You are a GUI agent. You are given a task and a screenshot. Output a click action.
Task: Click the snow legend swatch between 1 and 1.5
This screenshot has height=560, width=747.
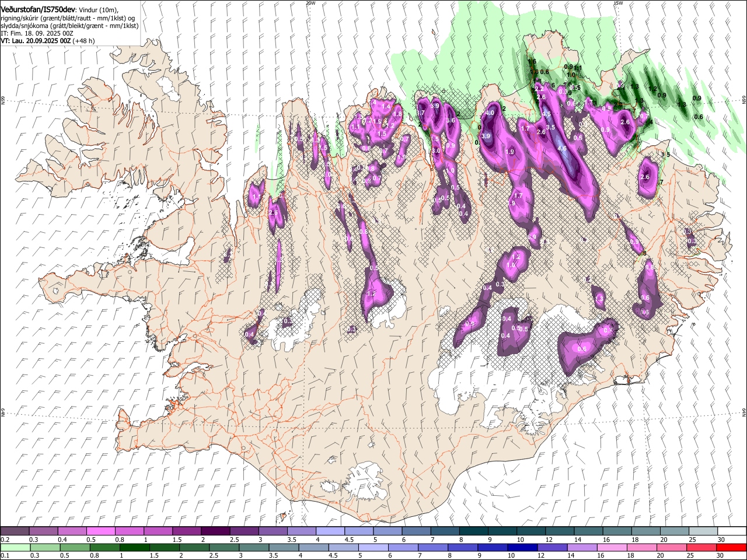point(158,531)
